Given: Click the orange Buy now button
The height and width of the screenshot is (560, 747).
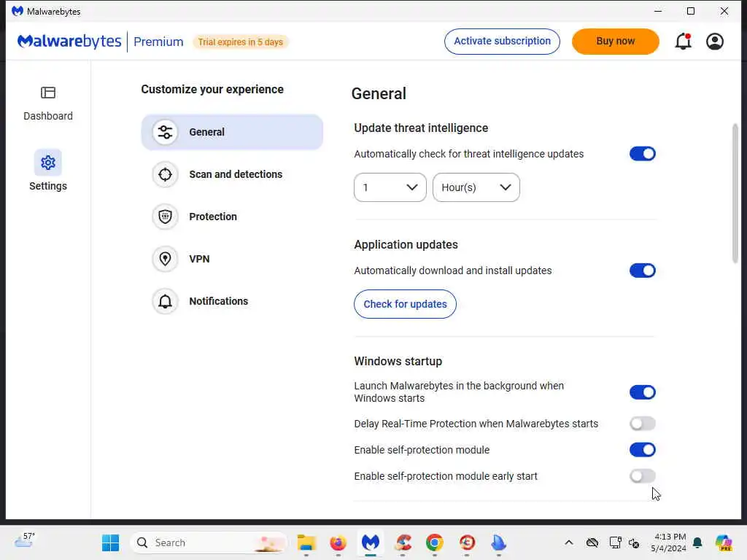Looking at the screenshot, I should [x=616, y=42].
